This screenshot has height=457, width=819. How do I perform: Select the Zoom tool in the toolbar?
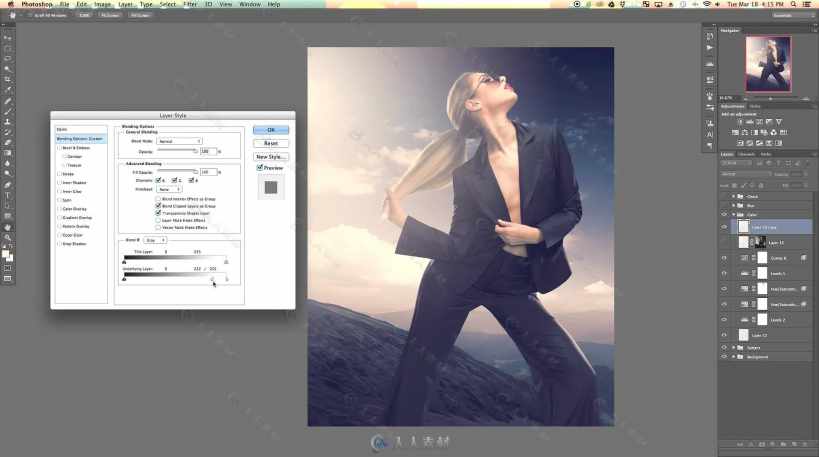pos(7,238)
